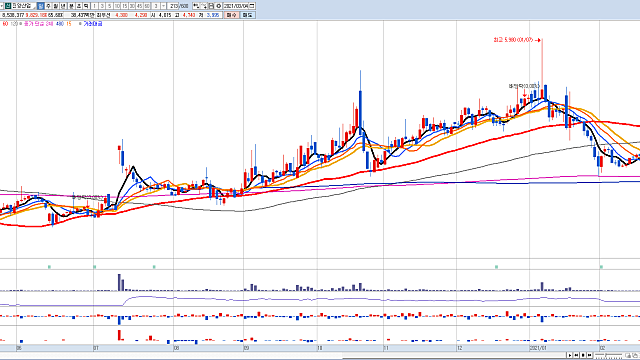Switch to the second (초) chart period
Image resolution: width=640 pixels, height=360 pixels.
pos(79,6)
